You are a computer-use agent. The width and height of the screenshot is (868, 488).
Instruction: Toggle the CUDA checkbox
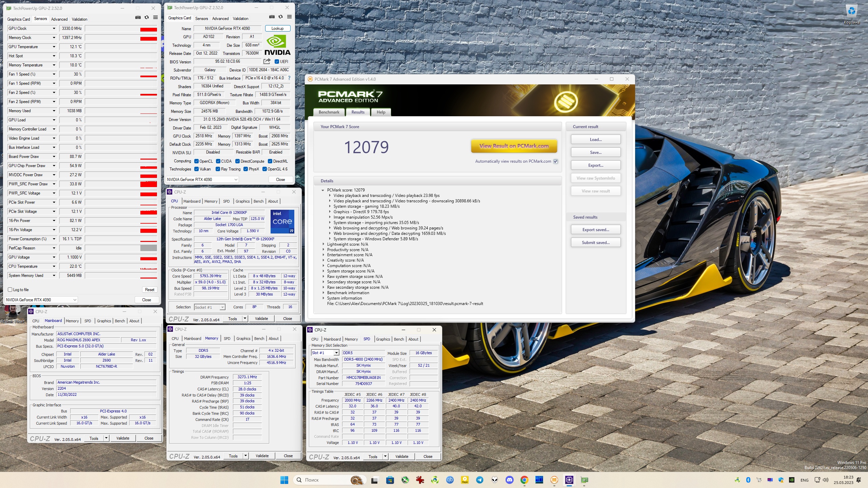click(x=218, y=161)
